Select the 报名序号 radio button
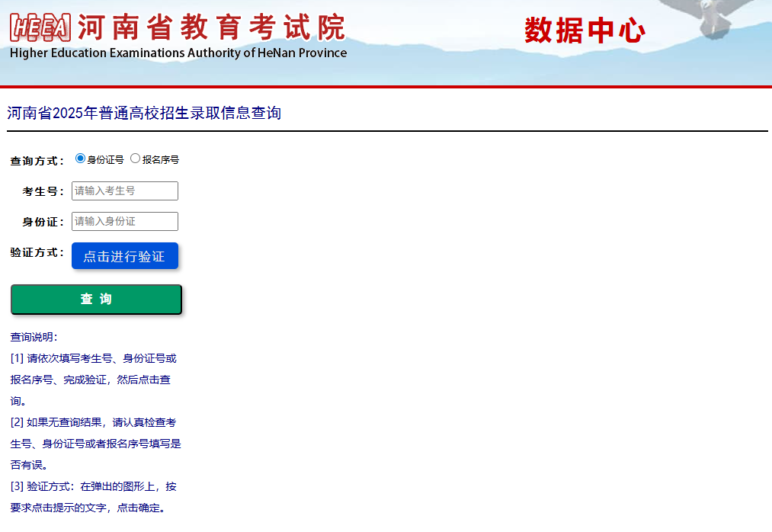Image resolution: width=772 pixels, height=532 pixels. pos(136,159)
